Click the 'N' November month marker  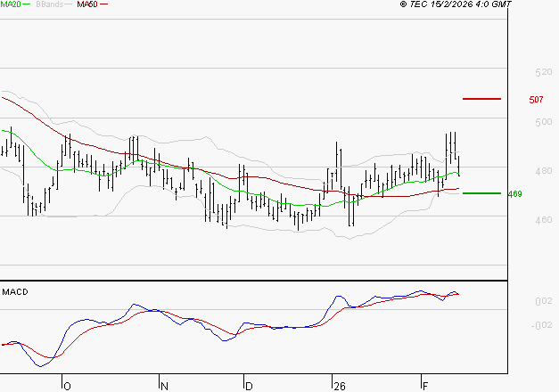[x=164, y=386]
